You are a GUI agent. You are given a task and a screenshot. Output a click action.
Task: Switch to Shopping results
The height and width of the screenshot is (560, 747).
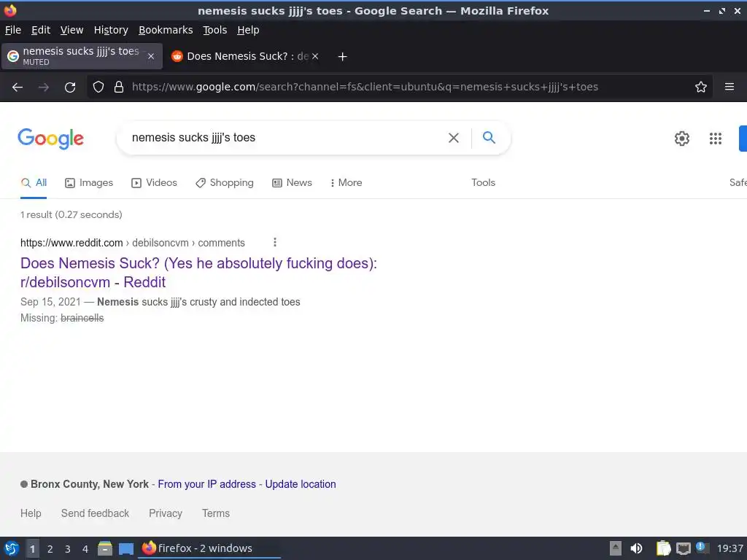(225, 183)
